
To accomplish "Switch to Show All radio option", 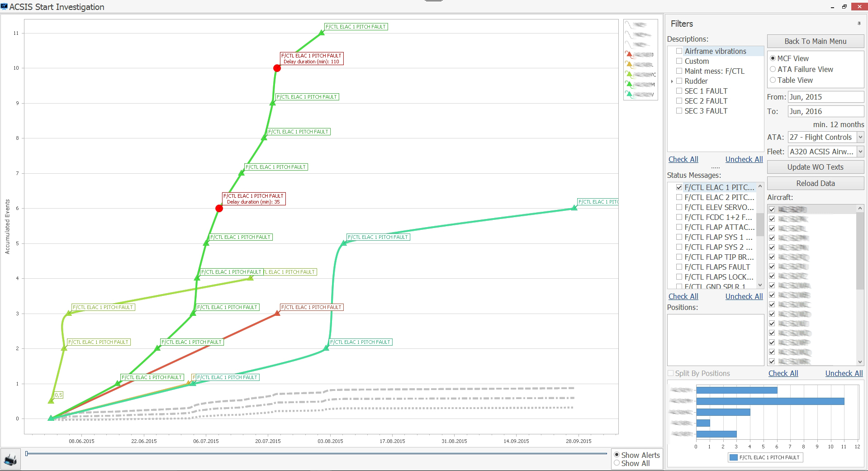I will click(617, 463).
